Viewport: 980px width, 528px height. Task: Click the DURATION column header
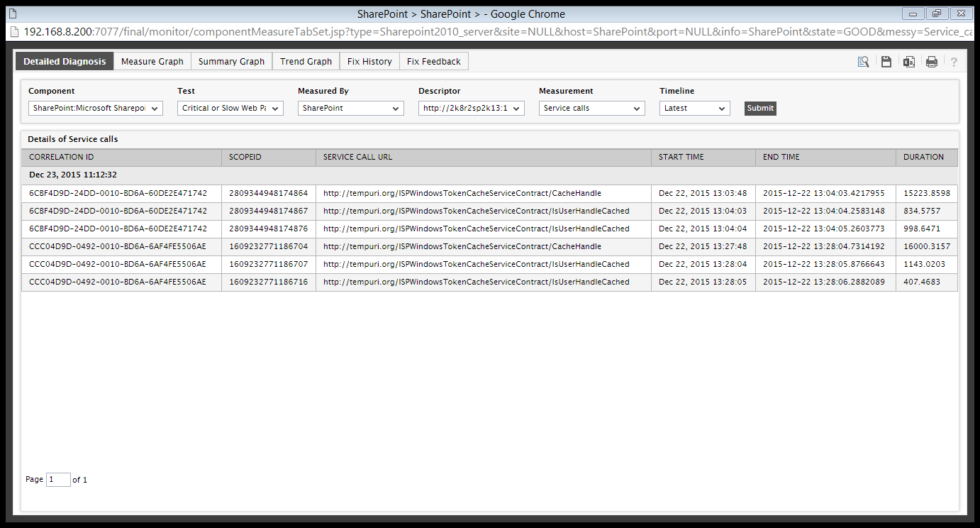tap(927, 157)
